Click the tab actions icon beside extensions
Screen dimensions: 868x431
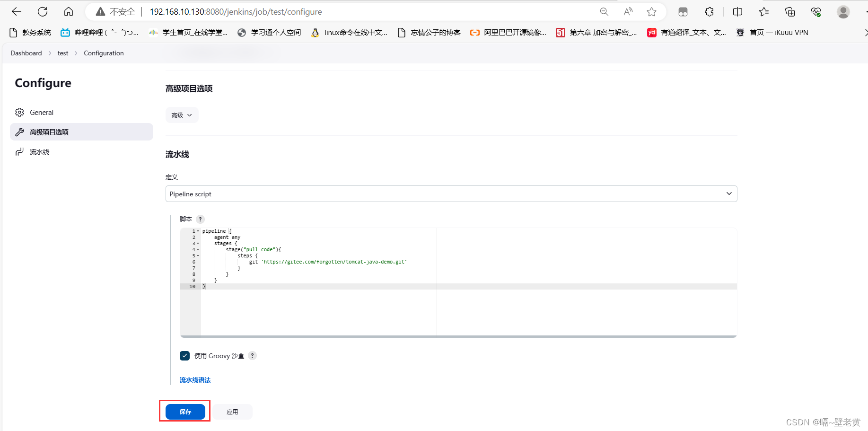683,12
